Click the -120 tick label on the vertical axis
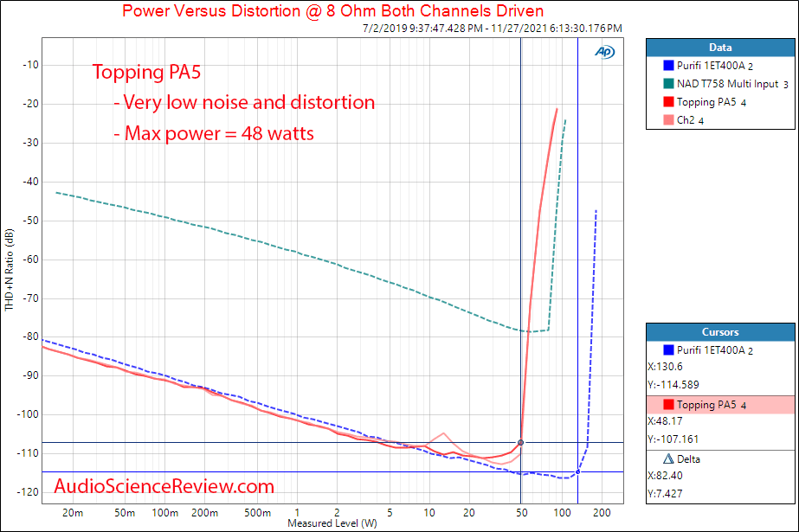The width and height of the screenshot is (799, 532). pyautogui.click(x=28, y=492)
